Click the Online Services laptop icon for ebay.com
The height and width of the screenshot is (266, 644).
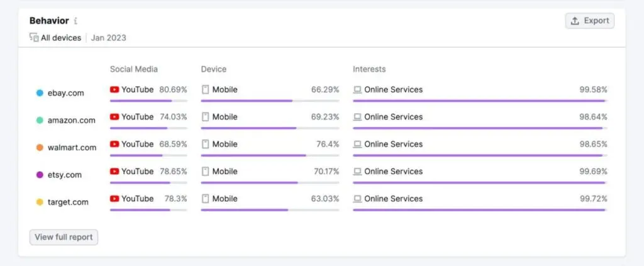[x=357, y=90]
